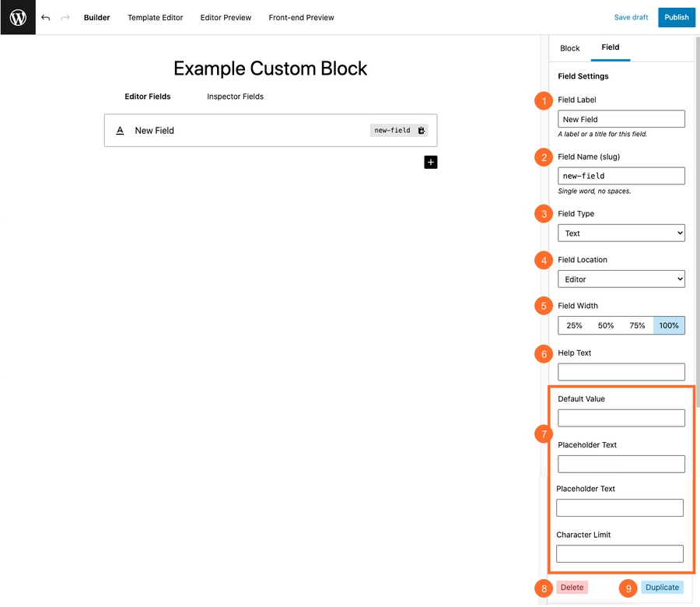
Task: Open the Front-end Preview view
Action: tap(301, 17)
